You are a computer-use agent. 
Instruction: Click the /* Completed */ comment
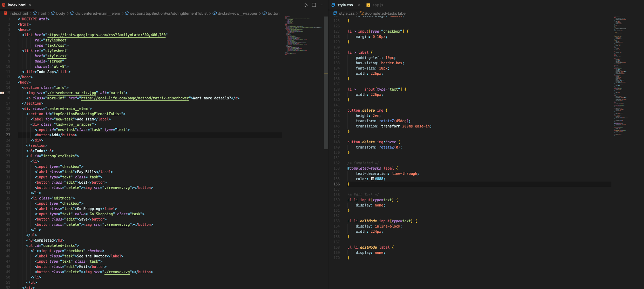tap(363, 163)
